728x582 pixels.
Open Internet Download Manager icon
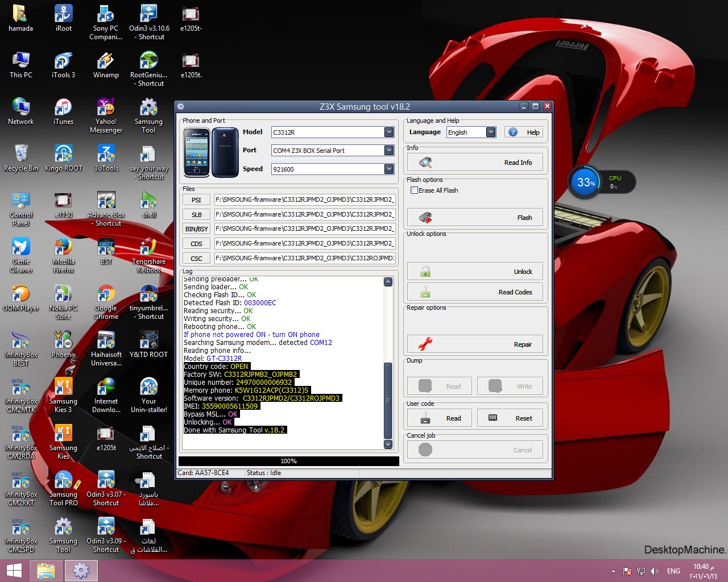[106, 395]
